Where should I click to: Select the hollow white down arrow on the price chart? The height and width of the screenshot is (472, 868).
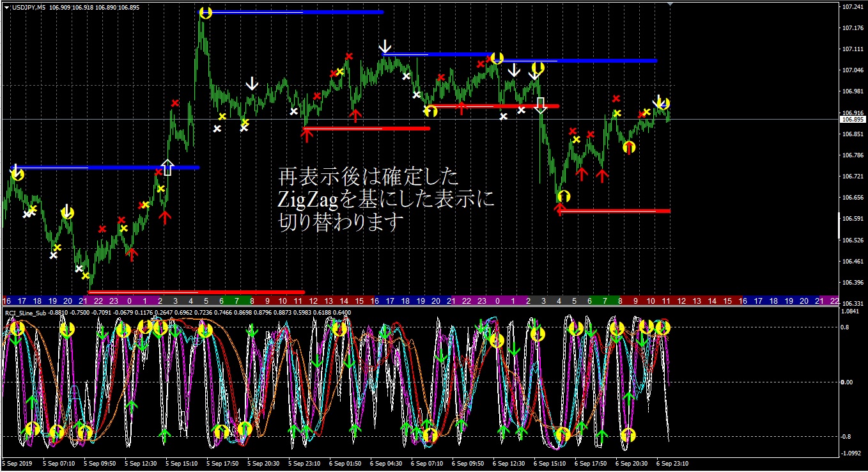click(x=541, y=106)
